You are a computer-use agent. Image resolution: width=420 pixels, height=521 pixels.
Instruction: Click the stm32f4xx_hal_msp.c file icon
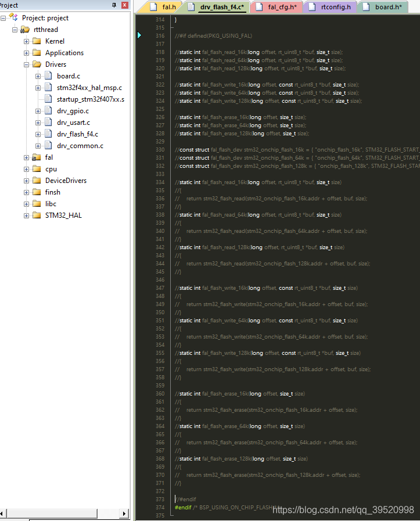coord(48,87)
